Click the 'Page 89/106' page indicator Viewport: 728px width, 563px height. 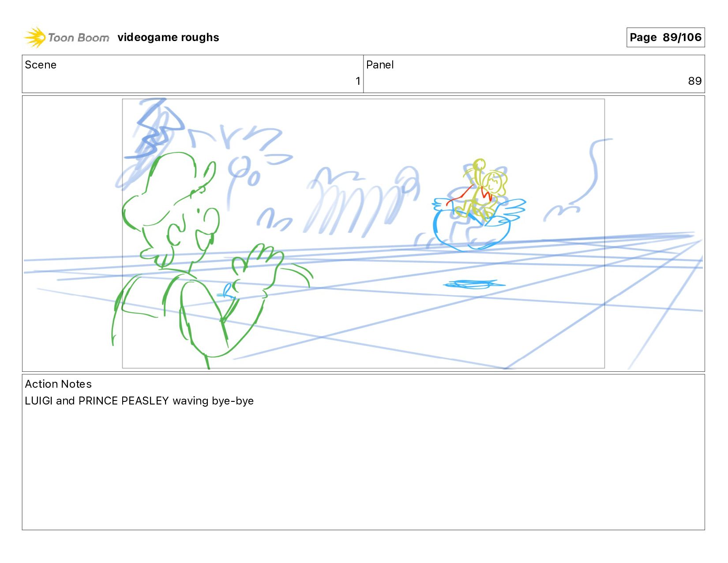click(x=665, y=37)
